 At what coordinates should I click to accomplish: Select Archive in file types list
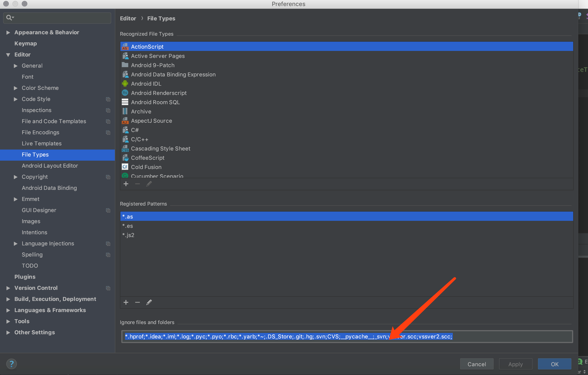point(141,112)
